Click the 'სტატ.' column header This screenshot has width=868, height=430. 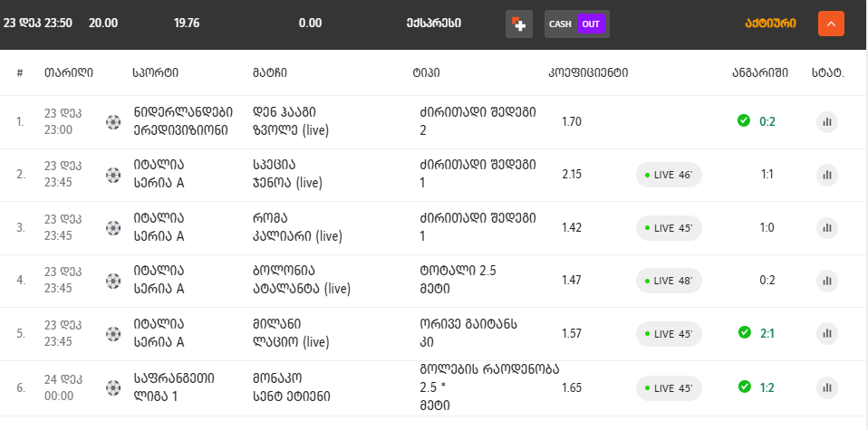point(828,72)
